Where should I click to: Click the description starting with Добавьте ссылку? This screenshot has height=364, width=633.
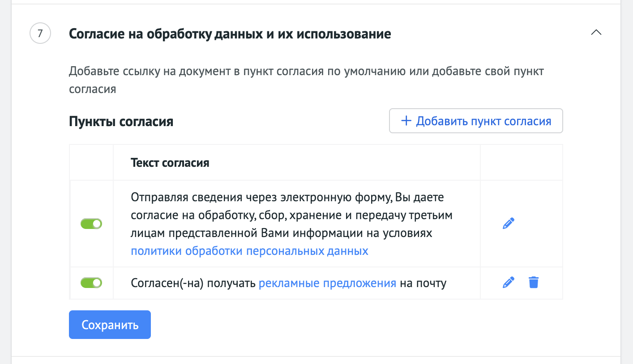pyautogui.click(x=307, y=80)
